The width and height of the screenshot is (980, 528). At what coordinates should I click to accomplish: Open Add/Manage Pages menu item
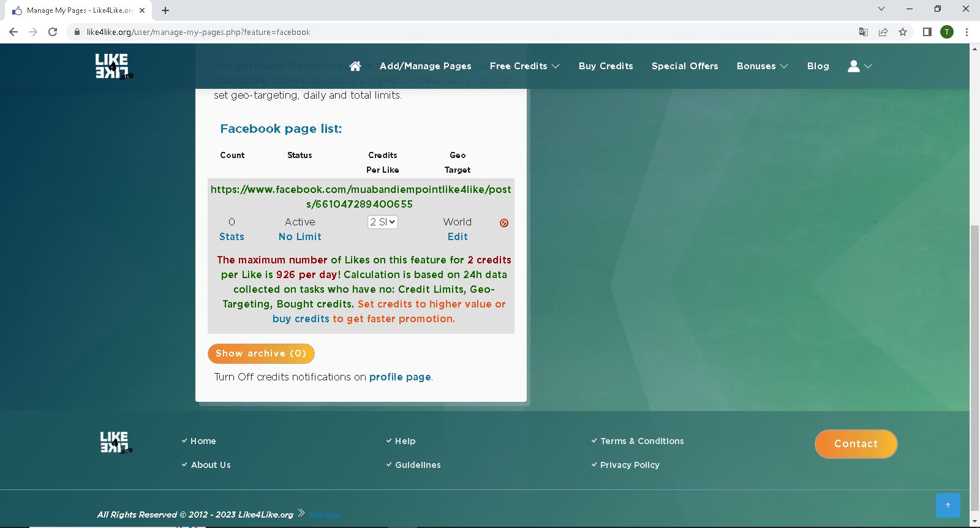point(426,66)
